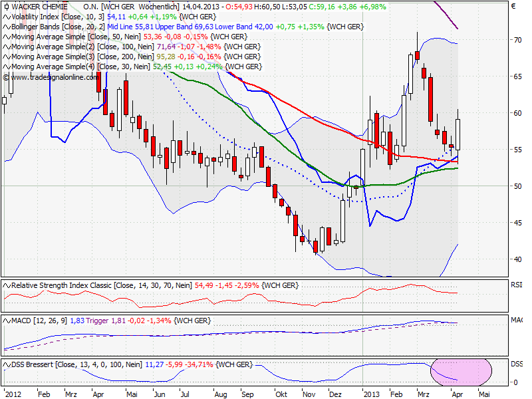532x399 pixels.
Task: Click Bollinger Bands [Close, 20, 2] label
Action: coord(58,27)
